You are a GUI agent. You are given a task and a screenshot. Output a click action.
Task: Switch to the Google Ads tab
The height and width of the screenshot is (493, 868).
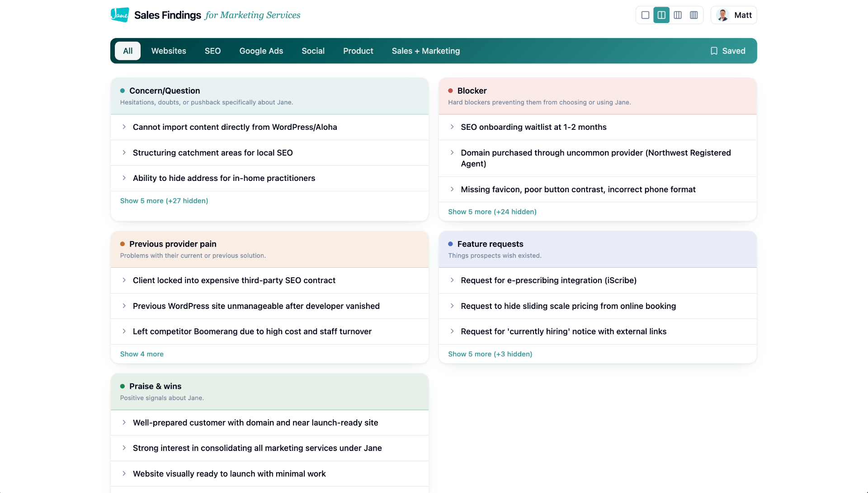[261, 51]
